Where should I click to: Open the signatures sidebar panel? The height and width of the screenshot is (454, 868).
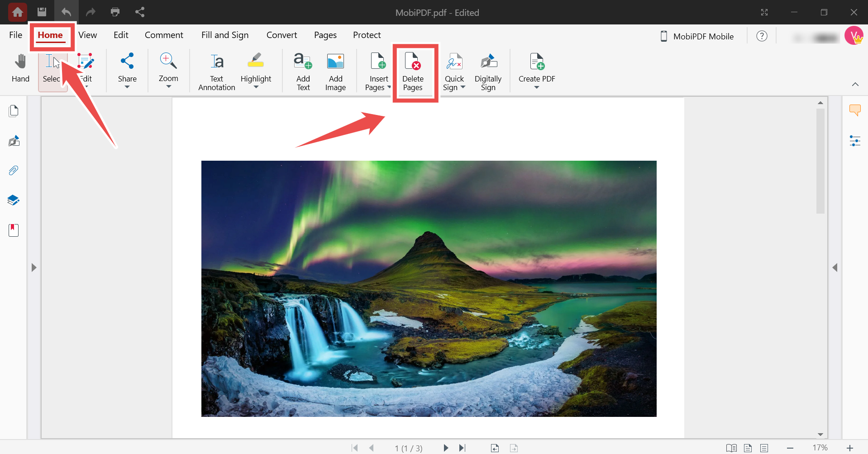[x=14, y=141]
